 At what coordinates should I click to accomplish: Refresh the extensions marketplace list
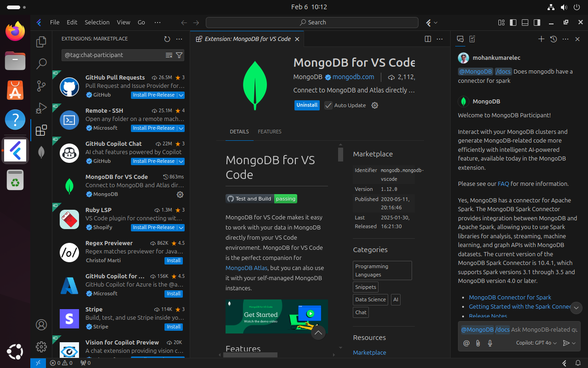pyautogui.click(x=166, y=39)
